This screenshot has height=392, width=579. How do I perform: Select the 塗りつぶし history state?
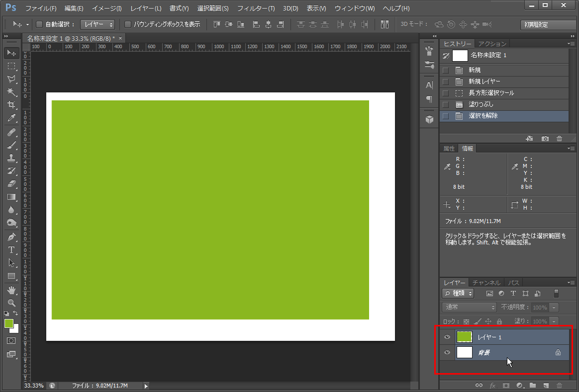[481, 104]
